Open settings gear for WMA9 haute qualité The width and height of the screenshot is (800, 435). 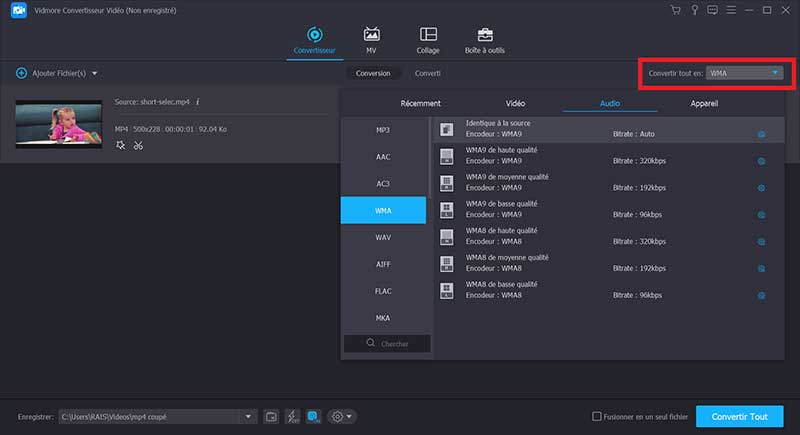click(761, 161)
